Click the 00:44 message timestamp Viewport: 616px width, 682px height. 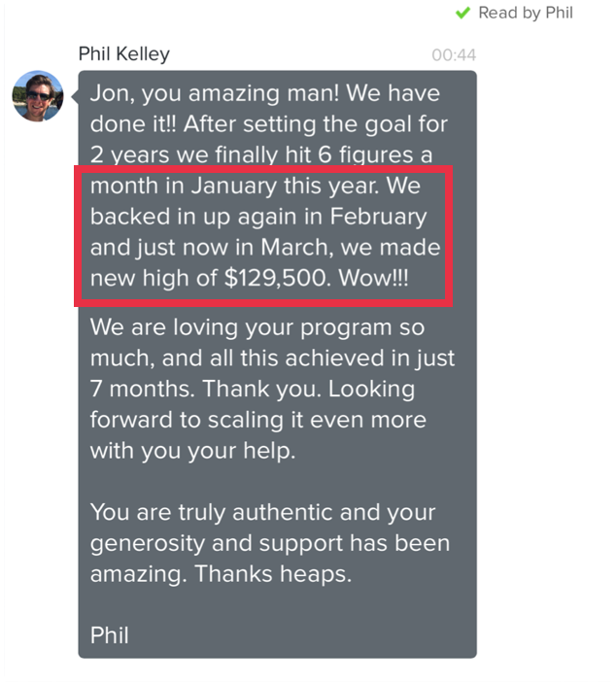point(454,55)
